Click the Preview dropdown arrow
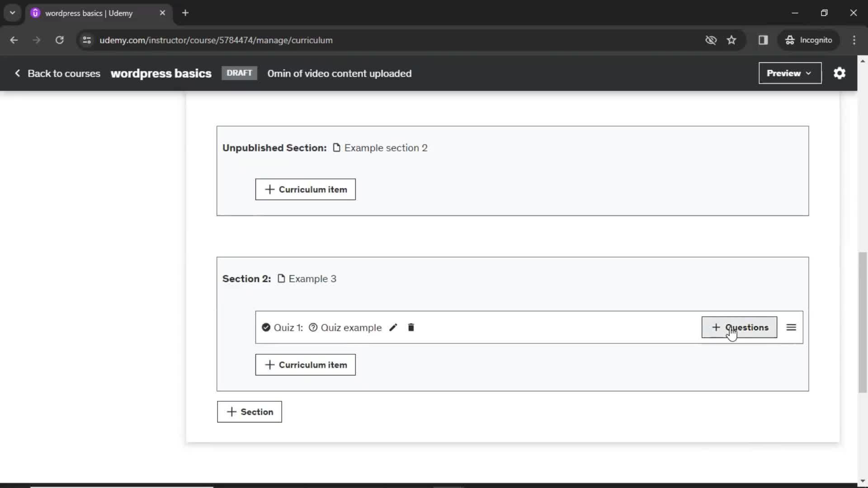 click(x=810, y=73)
